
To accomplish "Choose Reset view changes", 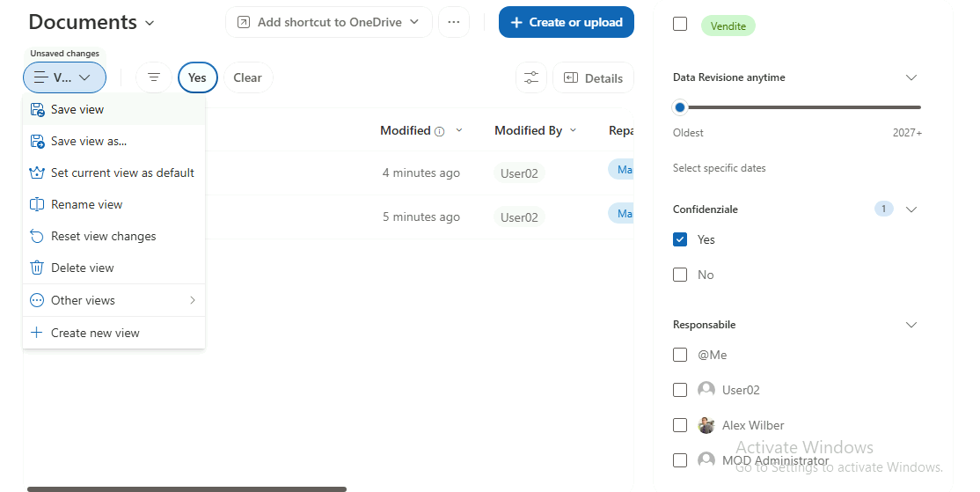I will coord(113,236).
